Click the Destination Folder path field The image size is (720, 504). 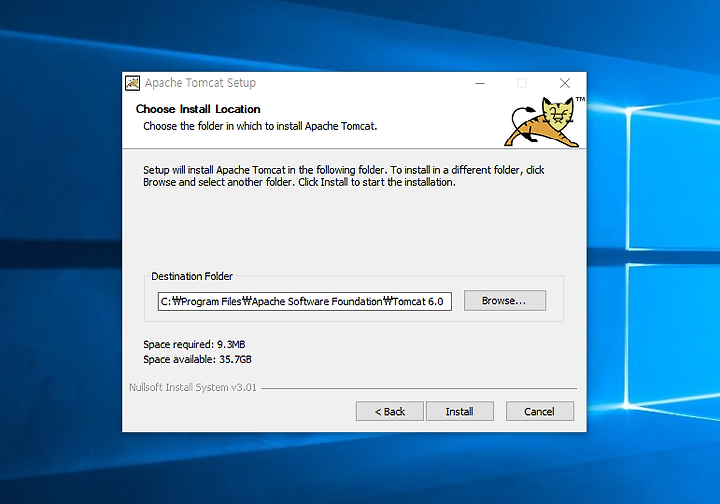pyautogui.click(x=304, y=302)
